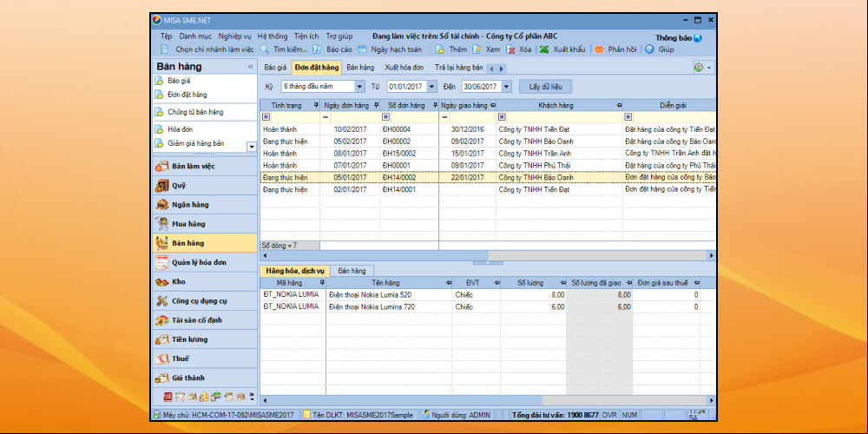Click the Tìm kiếm magnifier icon

pyautogui.click(x=265, y=49)
